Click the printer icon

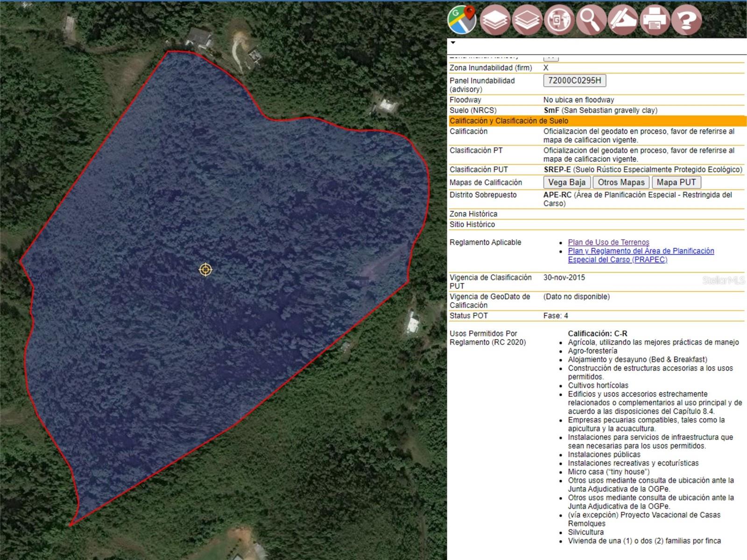(x=655, y=20)
